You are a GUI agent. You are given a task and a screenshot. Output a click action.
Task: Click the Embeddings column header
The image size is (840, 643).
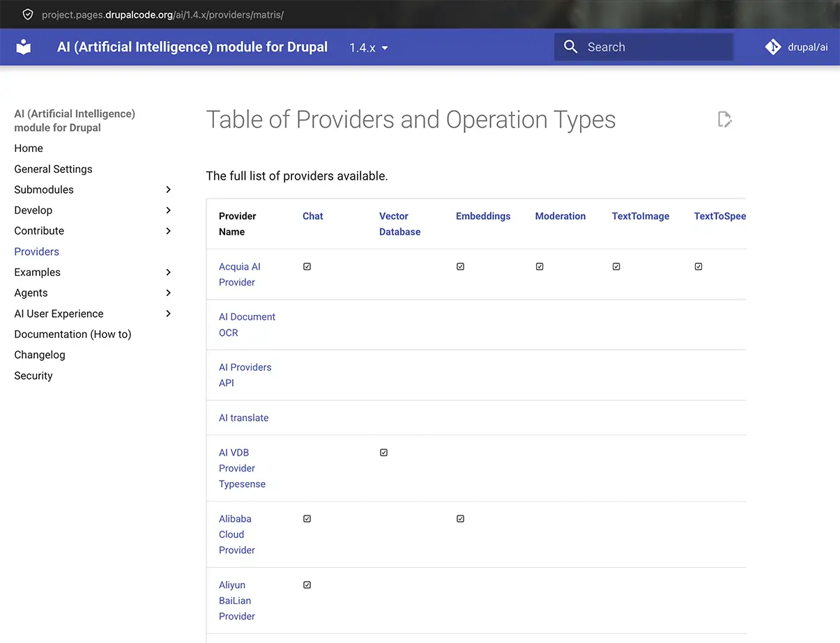pyautogui.click(x=483, y=216)
